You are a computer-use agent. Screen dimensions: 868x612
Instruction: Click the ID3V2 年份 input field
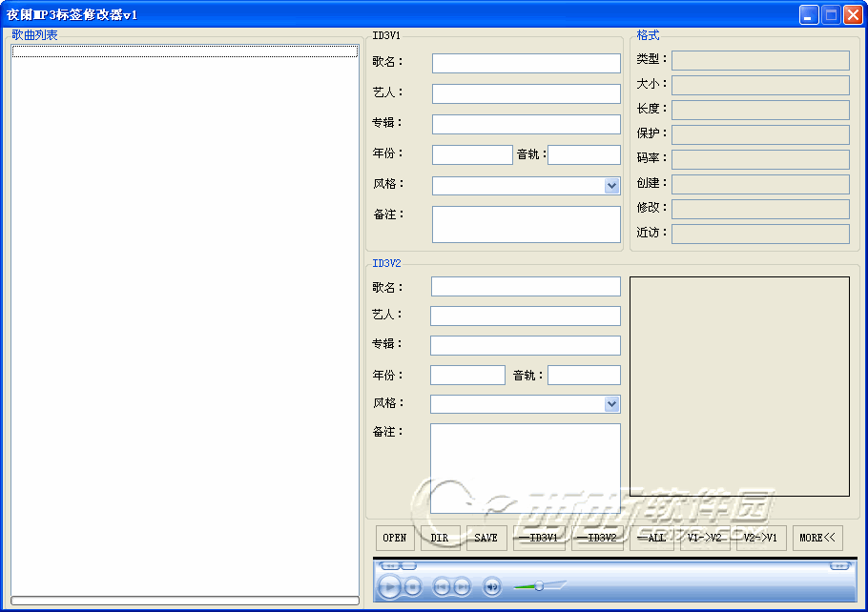tap(467, 375)
